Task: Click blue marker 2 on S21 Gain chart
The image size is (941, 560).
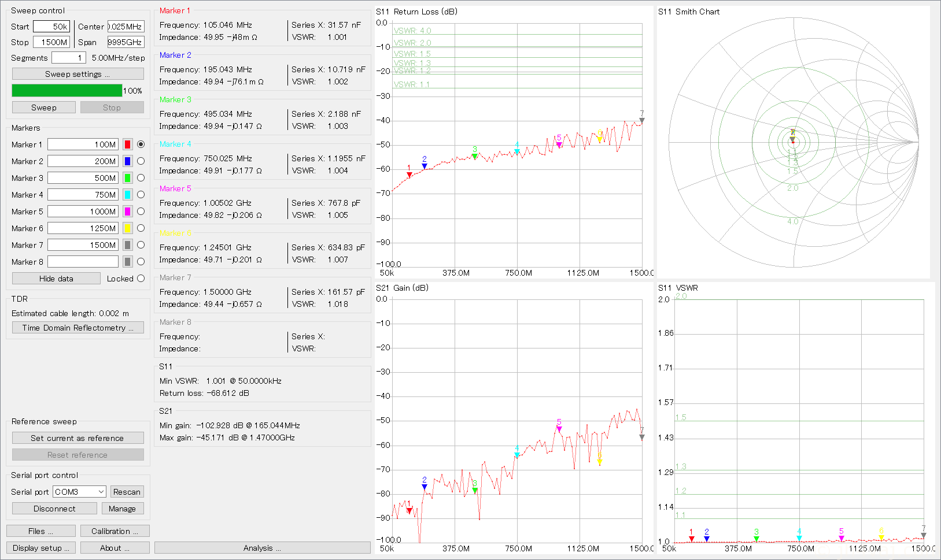Action: point(425,487)
